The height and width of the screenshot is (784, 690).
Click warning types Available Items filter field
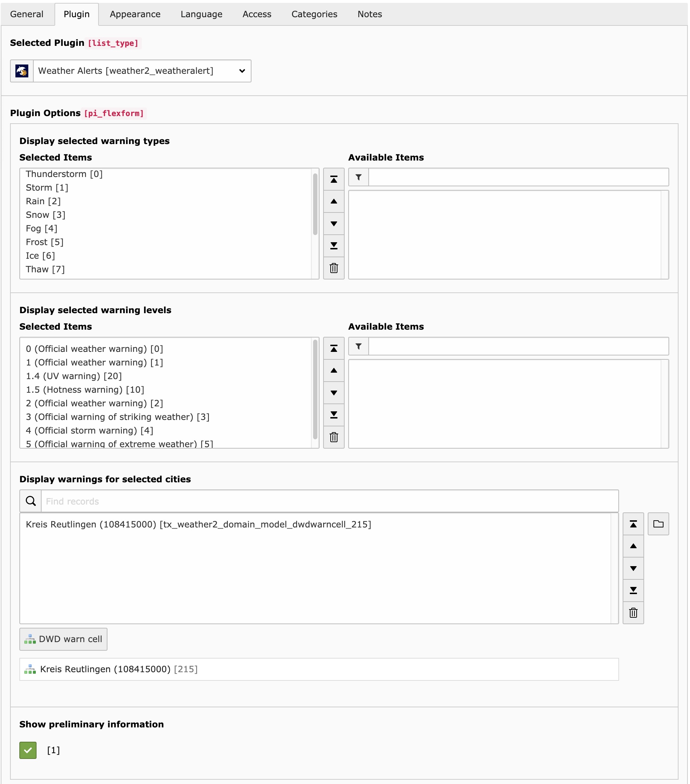coord(518,177)
